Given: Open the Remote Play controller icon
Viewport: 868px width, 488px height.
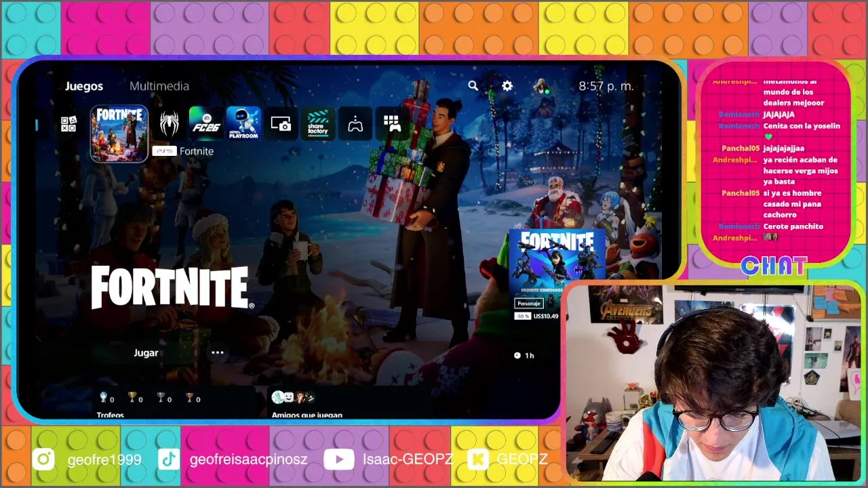Looking at the screenshot, I should 355,123.
